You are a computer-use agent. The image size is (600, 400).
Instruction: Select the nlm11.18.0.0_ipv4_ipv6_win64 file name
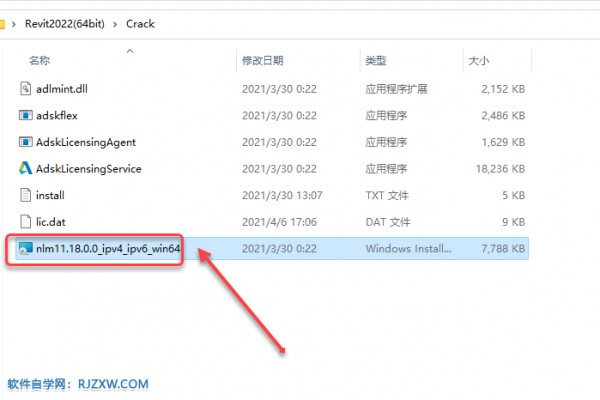coord(108,248)
